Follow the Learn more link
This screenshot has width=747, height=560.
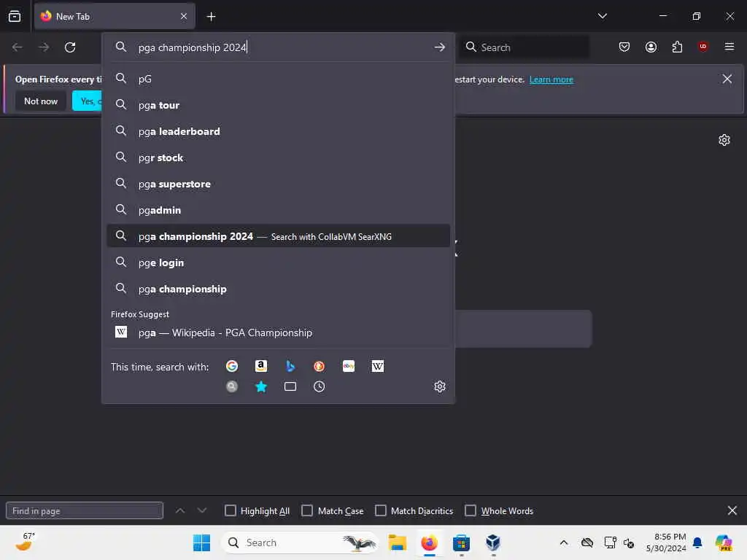click(551, 79)
